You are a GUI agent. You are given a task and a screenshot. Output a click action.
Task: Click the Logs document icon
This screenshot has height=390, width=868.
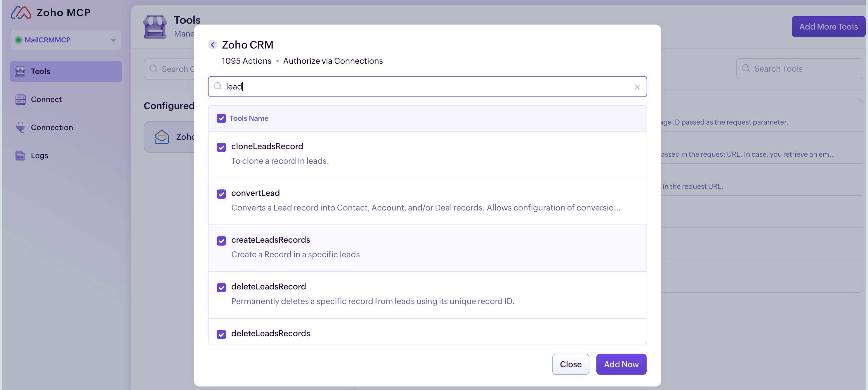(20, 155)
